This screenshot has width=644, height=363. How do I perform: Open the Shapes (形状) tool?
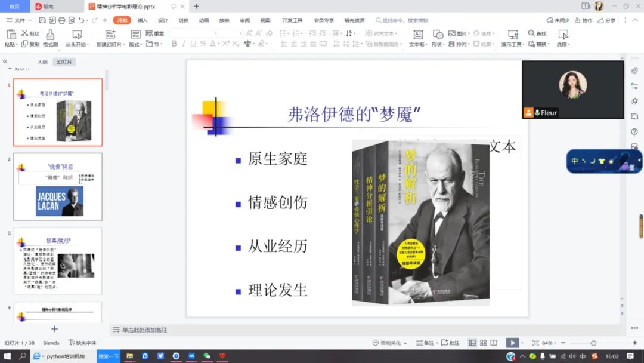(x=438, y=35)
